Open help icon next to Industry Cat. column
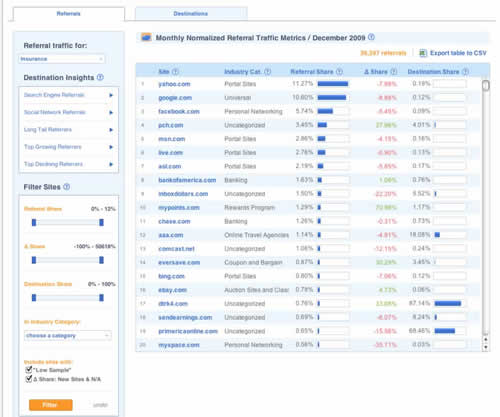The image size is (500, 417). coord(268,72)
